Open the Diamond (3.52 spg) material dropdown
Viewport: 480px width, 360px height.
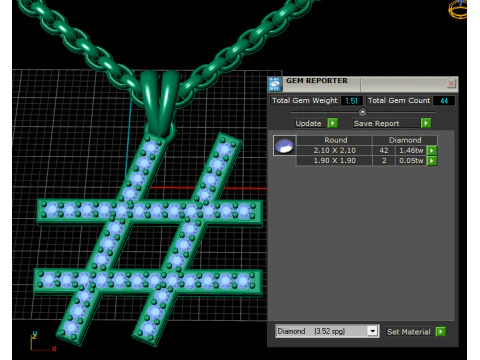pyautogui.click(x=327, y=331)
